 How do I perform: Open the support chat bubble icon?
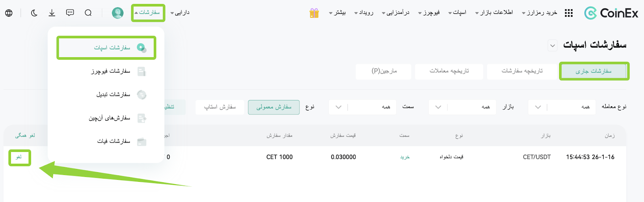click(70, 13)
